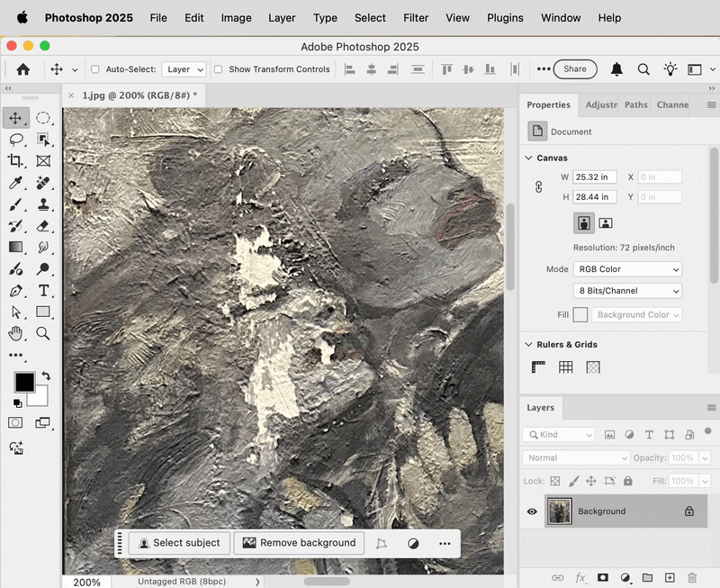This screenshot has height=588, width=720.
Task: Click the Share button
Action: (575, 69)
